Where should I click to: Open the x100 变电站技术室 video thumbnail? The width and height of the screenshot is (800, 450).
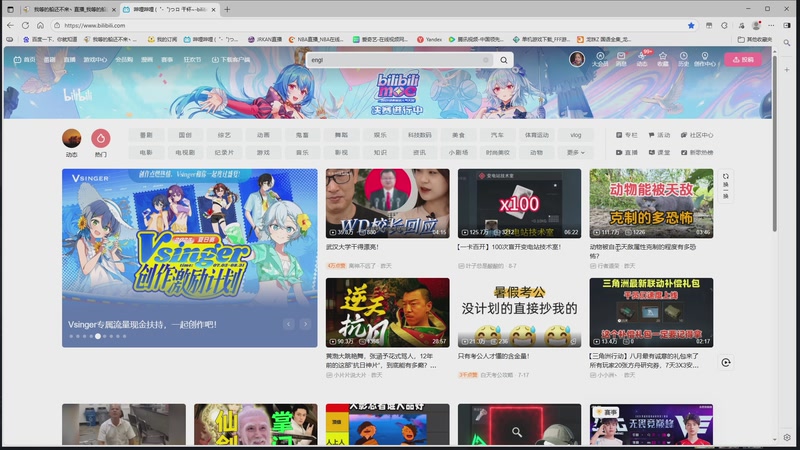519,204
